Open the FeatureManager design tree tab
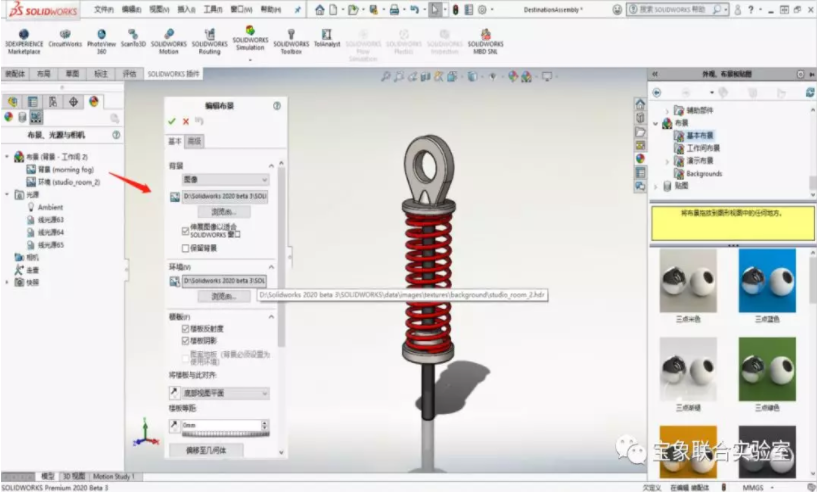Screen dimensions: 817x499 pos(13,101)
